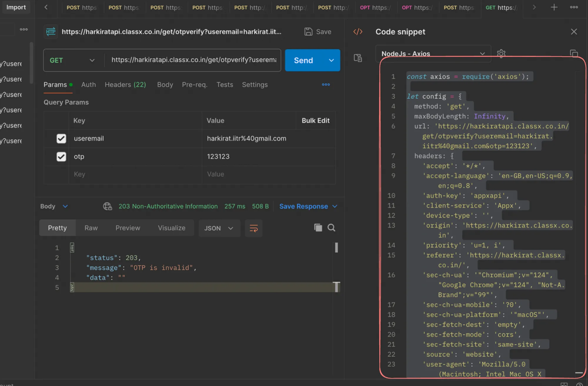
Task: Uncheck the useremail query param
Action: (x=61, y=138)
